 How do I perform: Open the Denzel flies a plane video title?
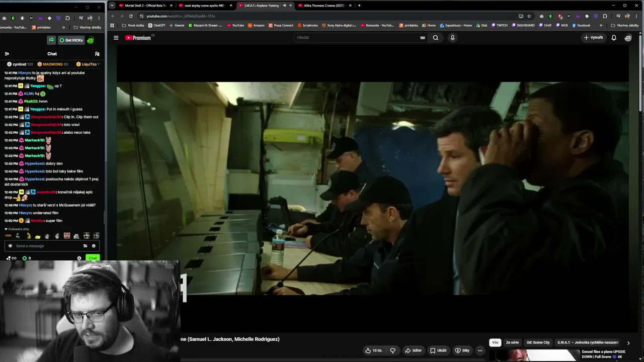pos(604,354)
